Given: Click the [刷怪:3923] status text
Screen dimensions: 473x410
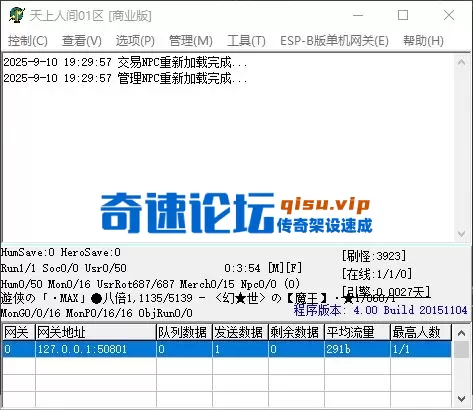Looking at the screenshot, I should [x=374, y=256].
